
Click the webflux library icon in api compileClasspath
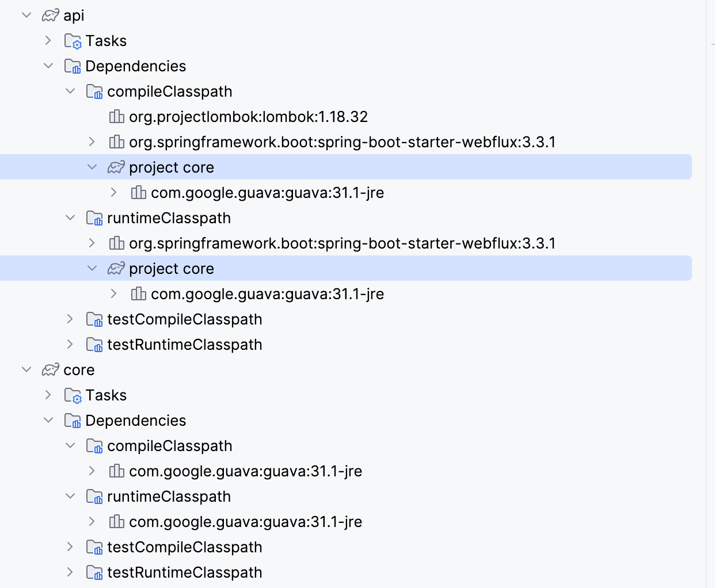[117, 142]
